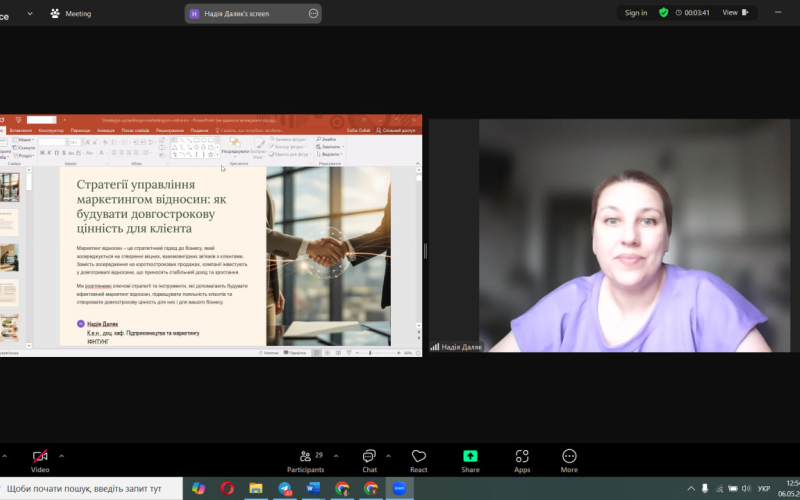Screen dimensions: 800x500
Task: Open the Показ слайдів ribbon tab
Action: point(135,131)
